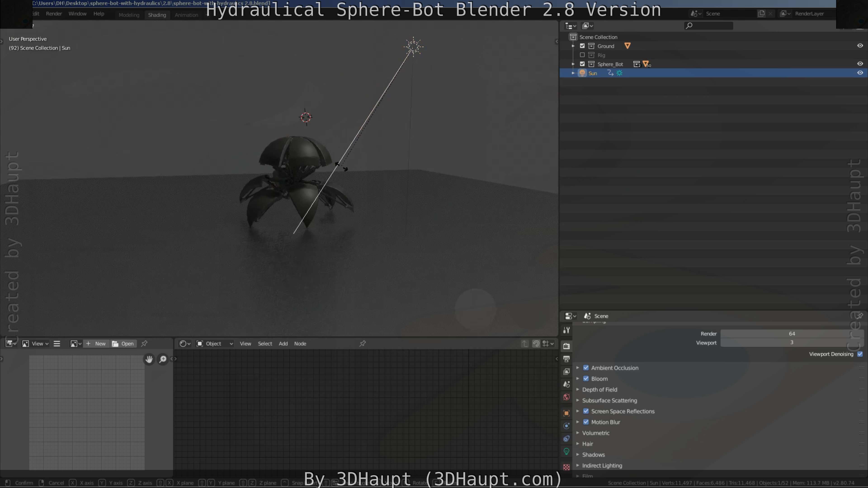The image size is (868, 488).
Task: Click the Open image button
Action: 123,343
